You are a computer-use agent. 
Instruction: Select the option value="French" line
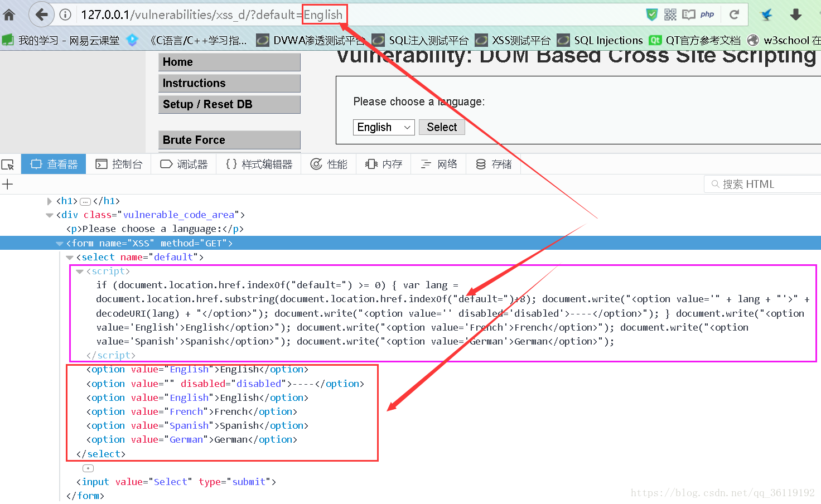192,411
